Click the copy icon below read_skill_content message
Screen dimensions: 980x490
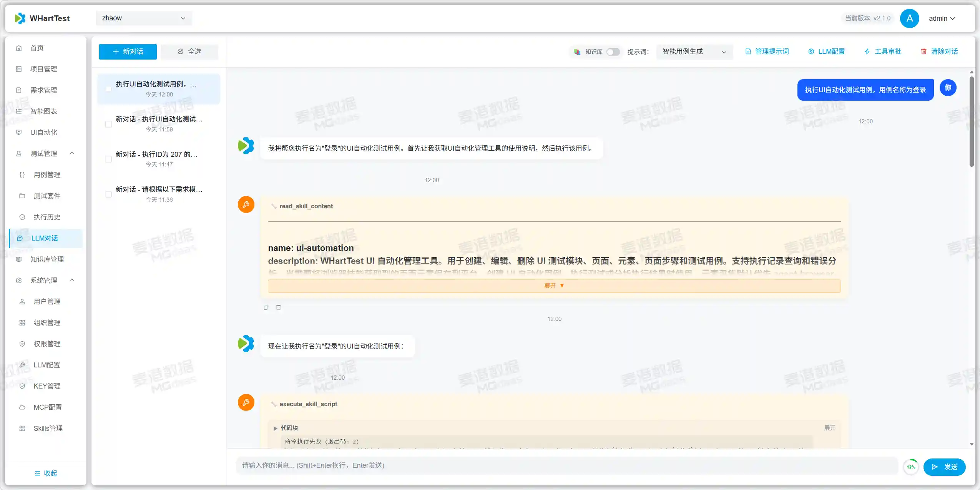tap(266, 307)
